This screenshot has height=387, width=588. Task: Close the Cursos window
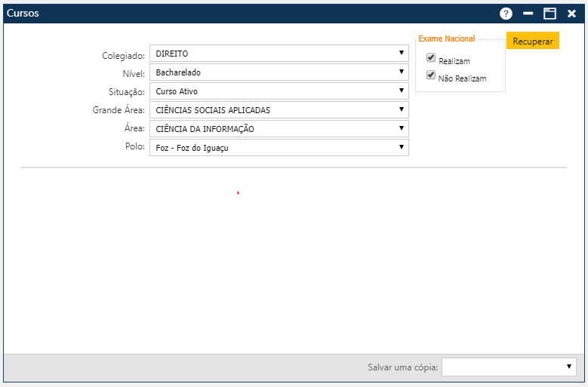571,14
